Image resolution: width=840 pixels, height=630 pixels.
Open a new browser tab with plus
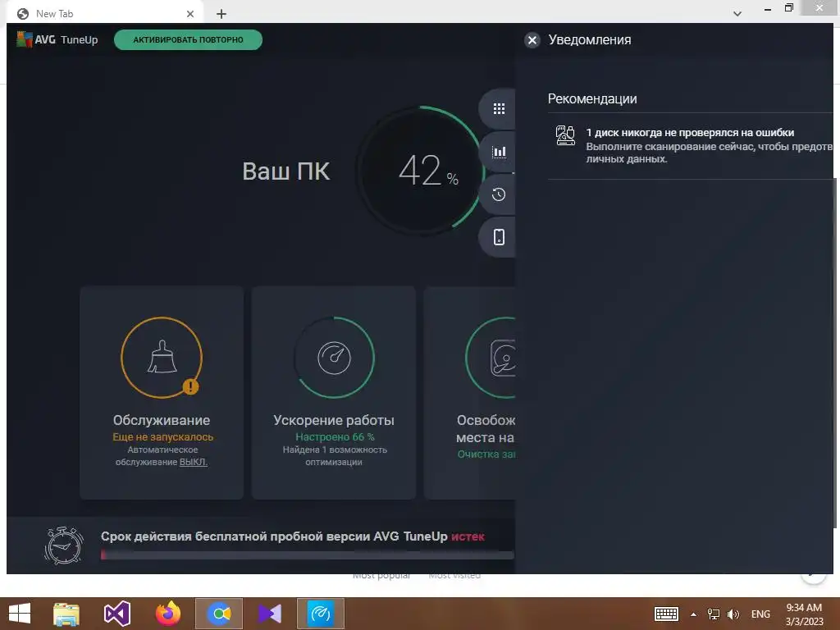click(221, 14)
